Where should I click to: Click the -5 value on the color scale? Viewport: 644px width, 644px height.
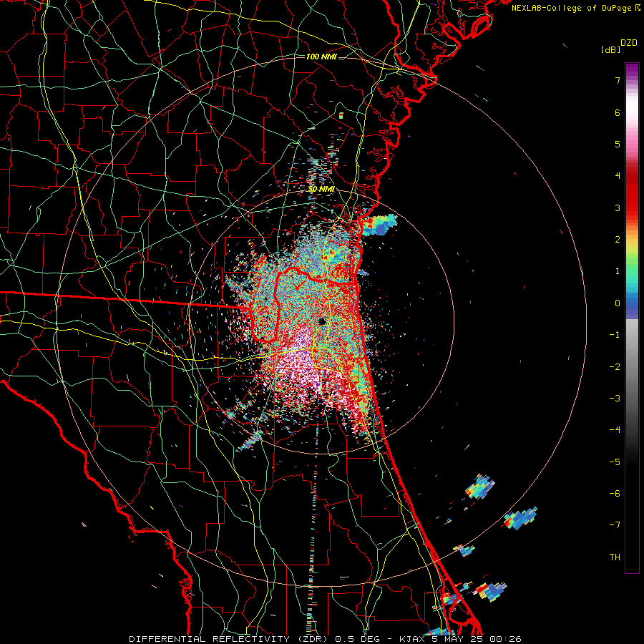[x=615, y=462]
